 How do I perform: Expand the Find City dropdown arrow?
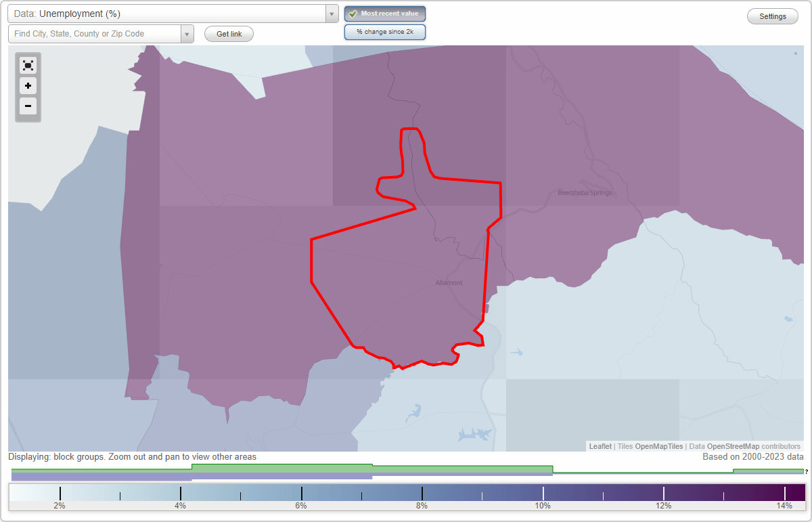(187, 33)
